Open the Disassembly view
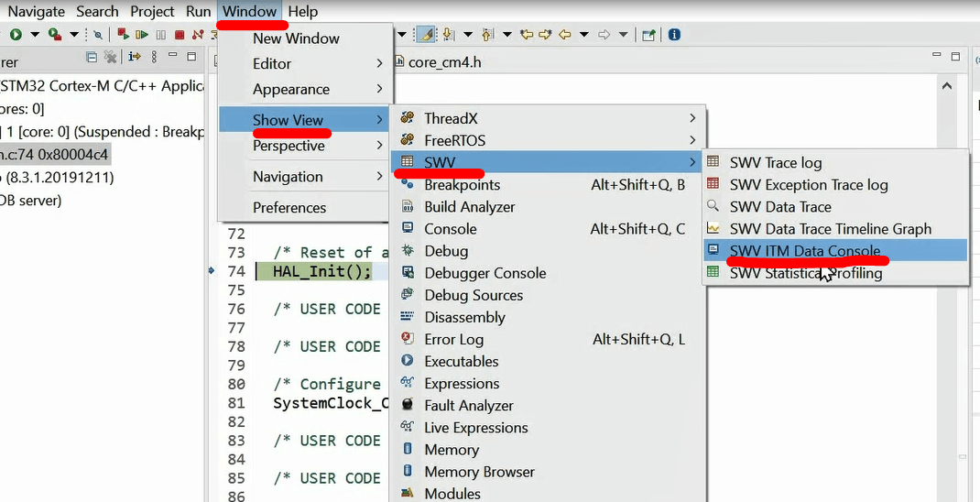Viewport: 980px width, 502px height. [548, 317]
